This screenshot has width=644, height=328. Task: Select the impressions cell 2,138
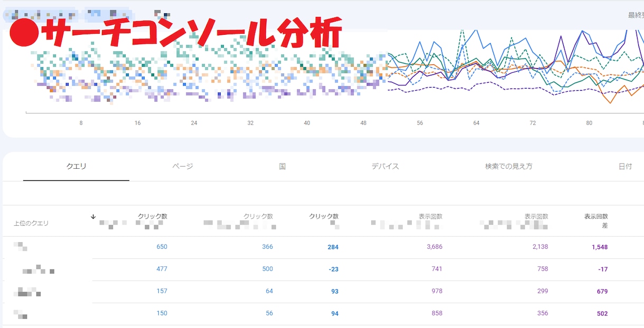coord(539,247)
